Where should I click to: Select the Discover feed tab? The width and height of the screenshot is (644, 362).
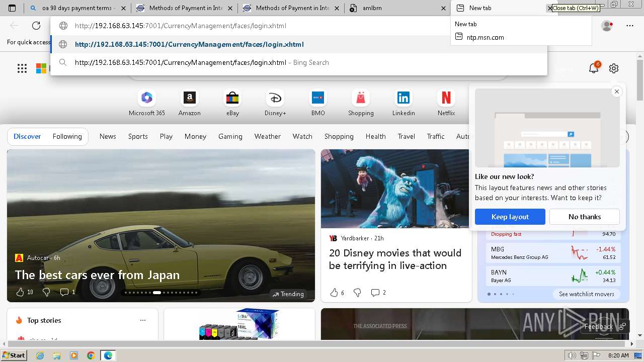27,136
